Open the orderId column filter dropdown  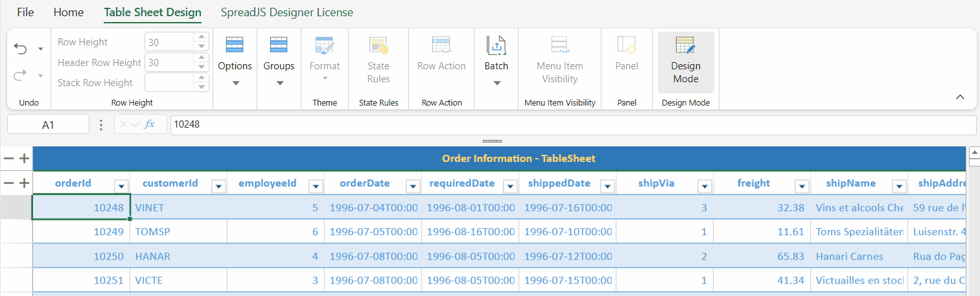coord(121,187)
